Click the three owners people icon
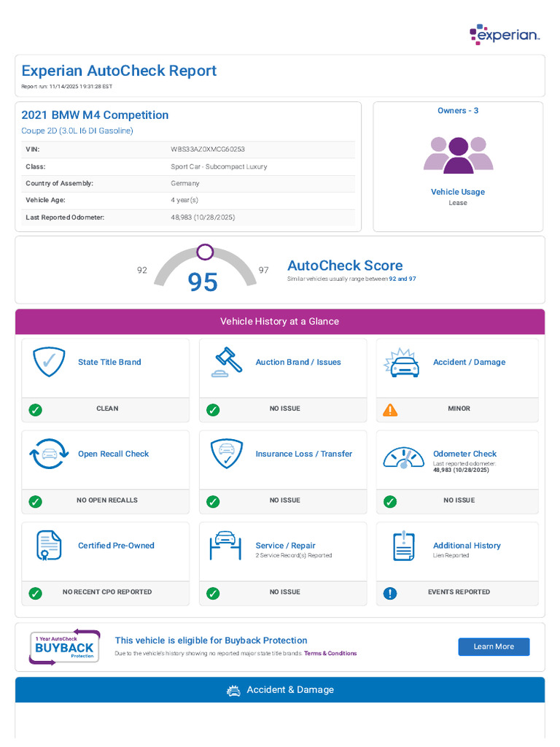This screenshot has height=747, width=560. 458,155
